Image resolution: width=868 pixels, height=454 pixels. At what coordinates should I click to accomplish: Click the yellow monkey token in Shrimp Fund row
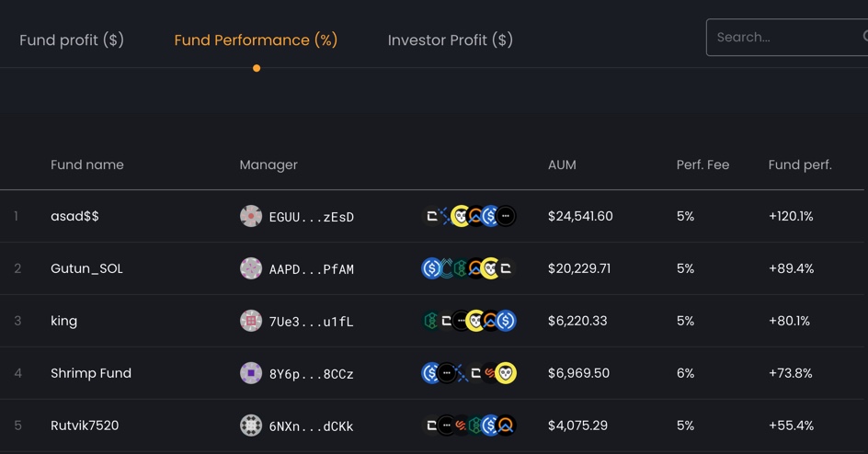pyautogui.click(x=506, y=373)
